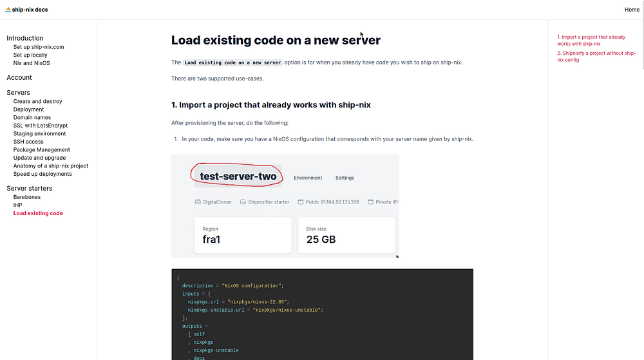Jump to '2. Shipnixify a project' in table of contents
Image resolution: width=644 pixels, height=360 pixels.
pos(596,56)
